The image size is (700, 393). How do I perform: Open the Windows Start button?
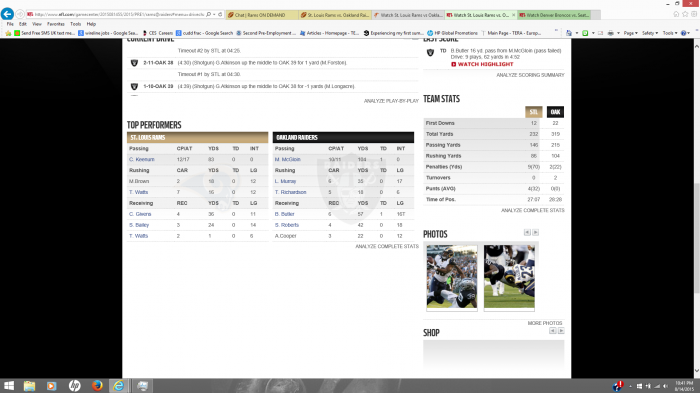click(x=8, y=385)
